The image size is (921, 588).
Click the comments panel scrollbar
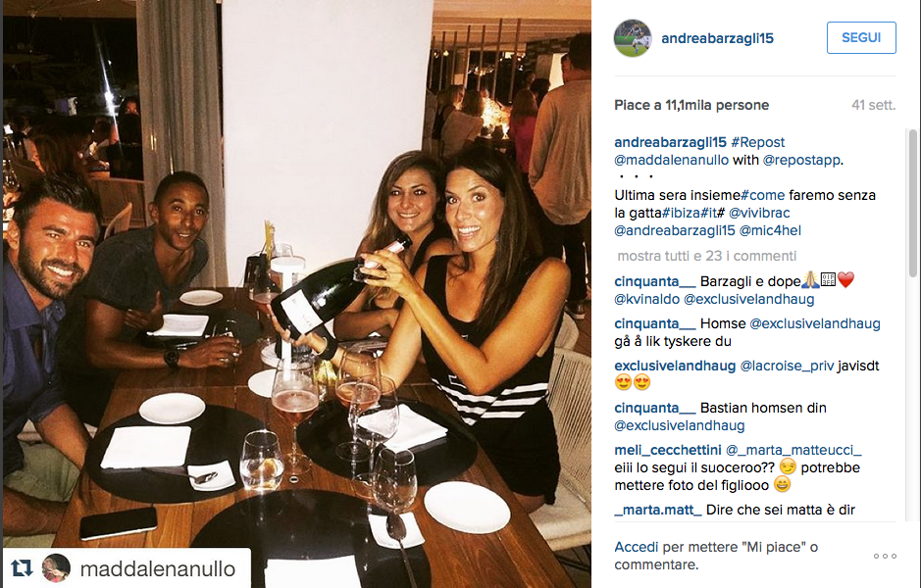[912, 203]
